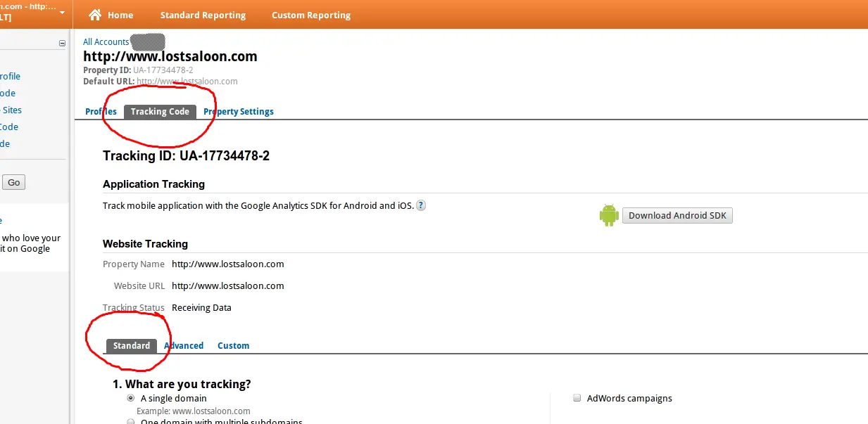Image resolution: width=868 pixels, height=424 pixels.
Task: Click the Download Android SDK button
Action: pos(677,215)
